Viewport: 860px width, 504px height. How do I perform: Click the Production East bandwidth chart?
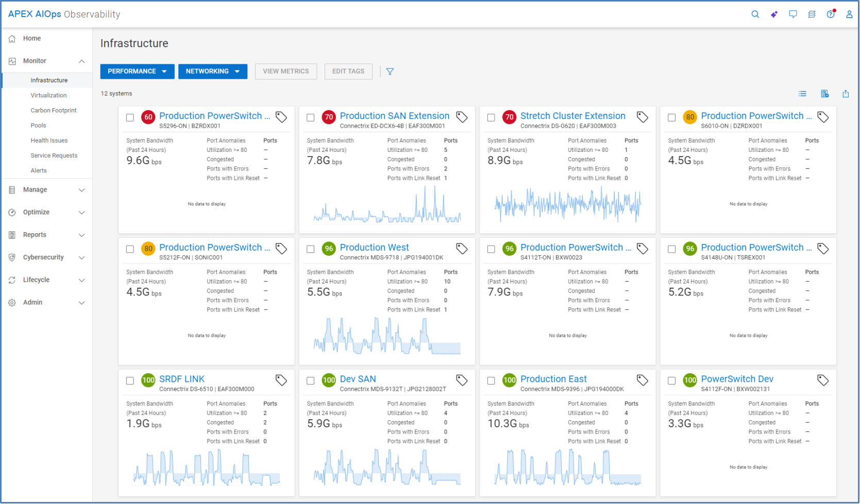tap(567, 467)
